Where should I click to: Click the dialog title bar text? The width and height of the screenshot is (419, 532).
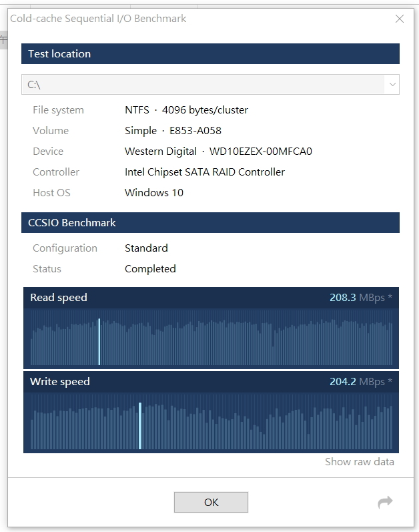[98, 19]
